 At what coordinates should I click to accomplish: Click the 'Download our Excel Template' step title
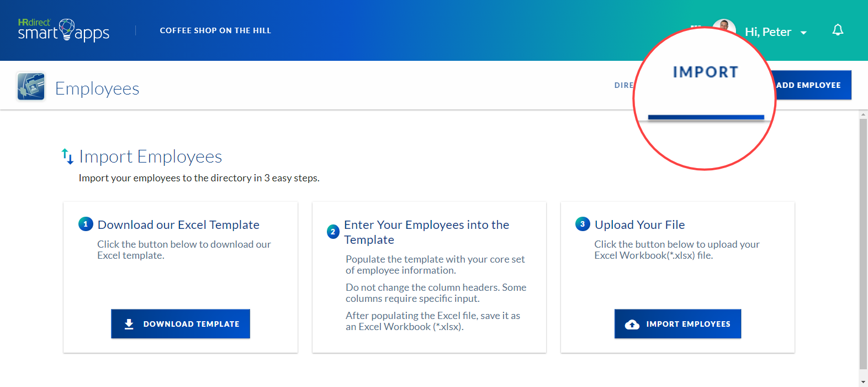point(178,224)
